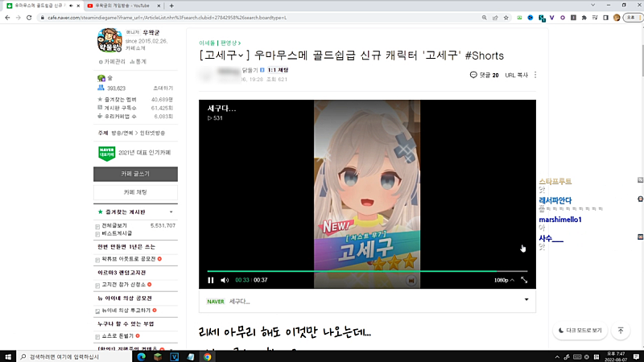Screen dimensions: 644x362
Task: Click the 1:1 채팅 button
Action: tap(278, 70)
